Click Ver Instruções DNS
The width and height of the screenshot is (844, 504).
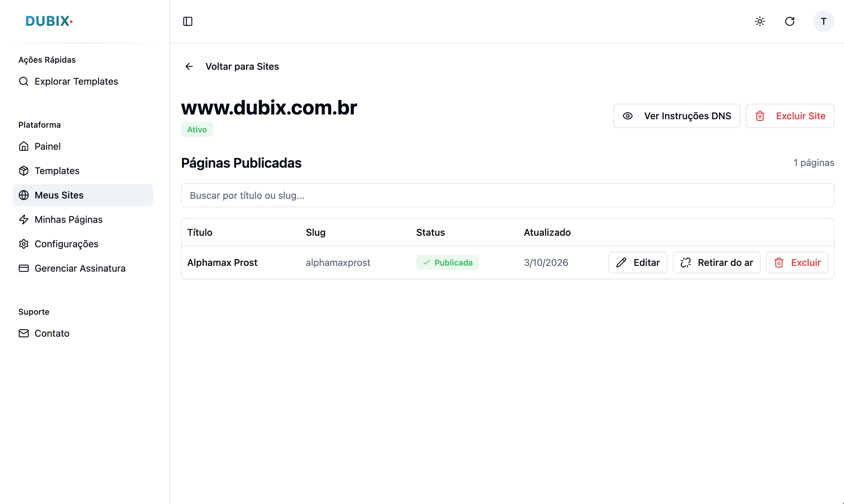(x=676, y=116)
